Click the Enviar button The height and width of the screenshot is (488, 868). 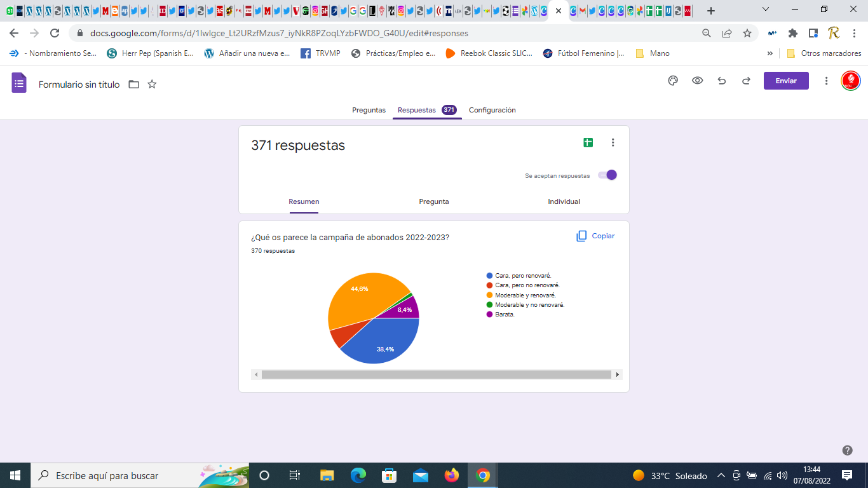tap(785, 81)
